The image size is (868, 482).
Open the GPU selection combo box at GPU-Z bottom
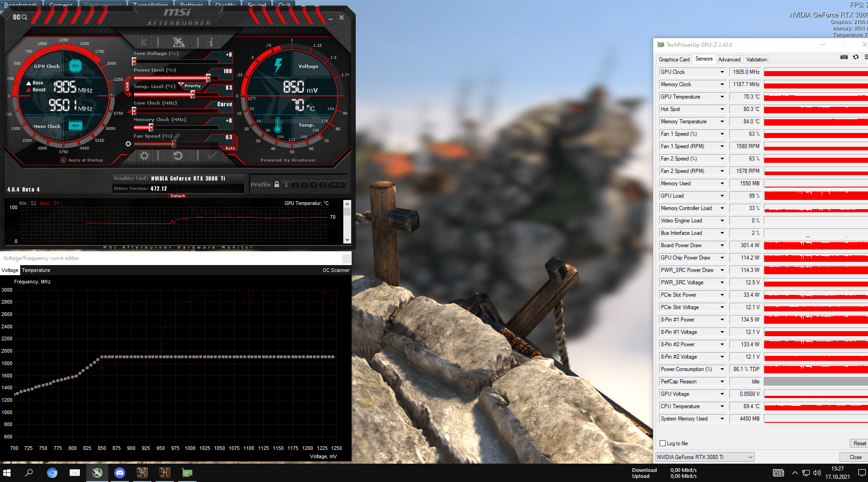[705, 457]
